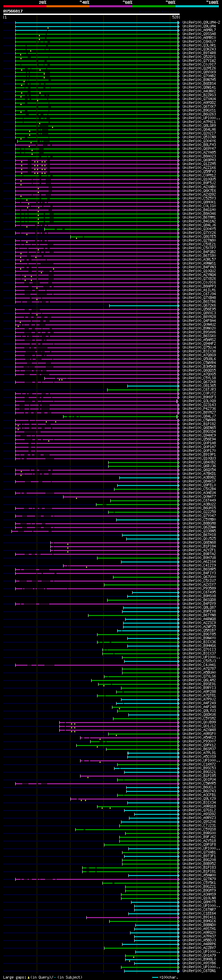Open hit UniRef100_A8MRL7
The height and width of the screenshot is (980, 222).
[199, 30]
